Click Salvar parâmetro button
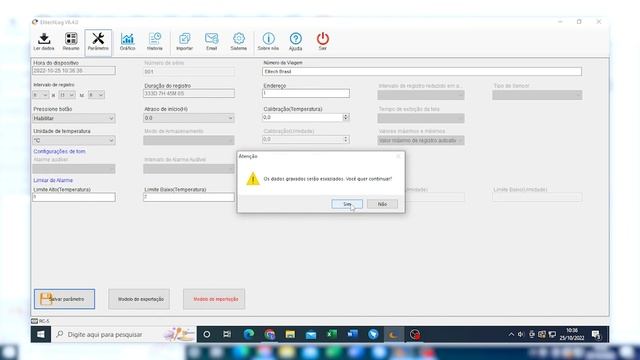This screenshot has width=640, height=360. pyautogui.click(x=64, y=299)
